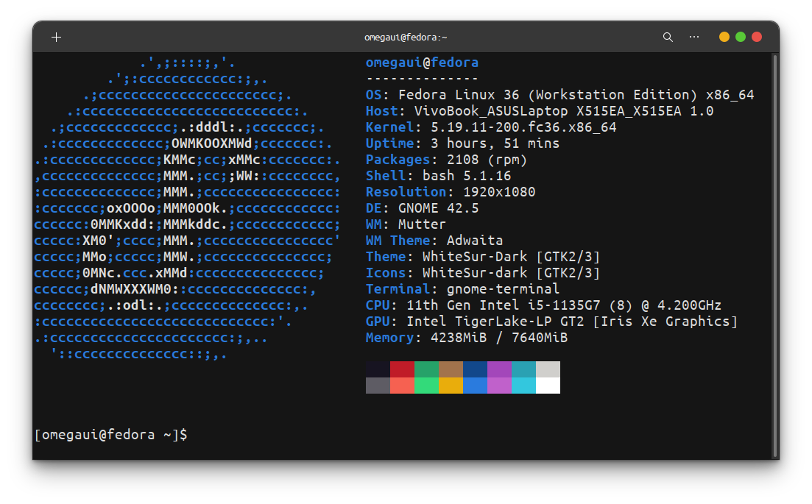This screenshot has height=504, width=812.
Task: Click the dark purple color block
Action: point(500,369)
